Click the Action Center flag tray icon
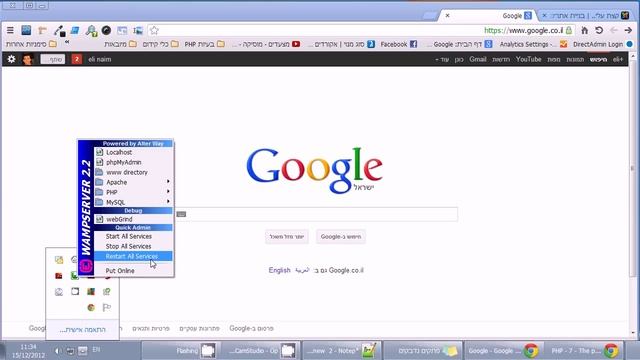This screenshot has width=640, height=360. 107,307
